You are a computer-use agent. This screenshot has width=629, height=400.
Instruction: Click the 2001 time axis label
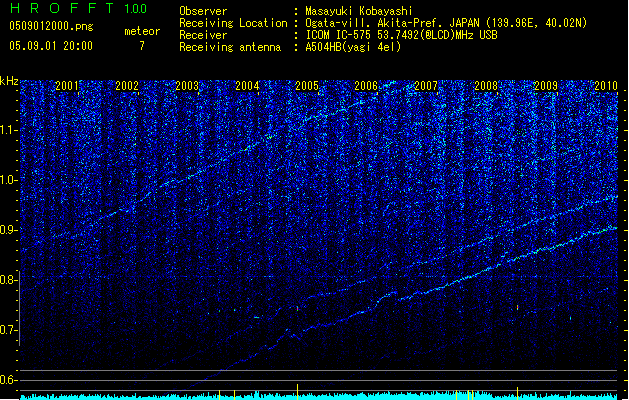[x=67, y=86]
